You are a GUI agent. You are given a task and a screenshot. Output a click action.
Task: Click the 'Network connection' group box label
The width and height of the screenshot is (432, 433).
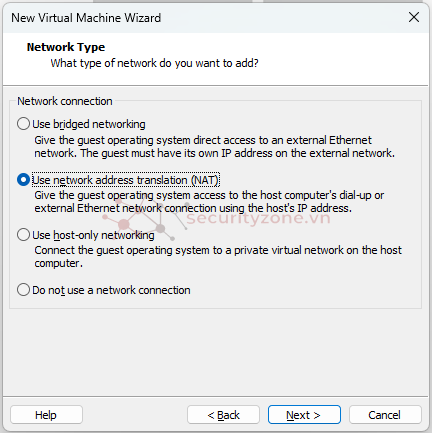click(65, 101)
